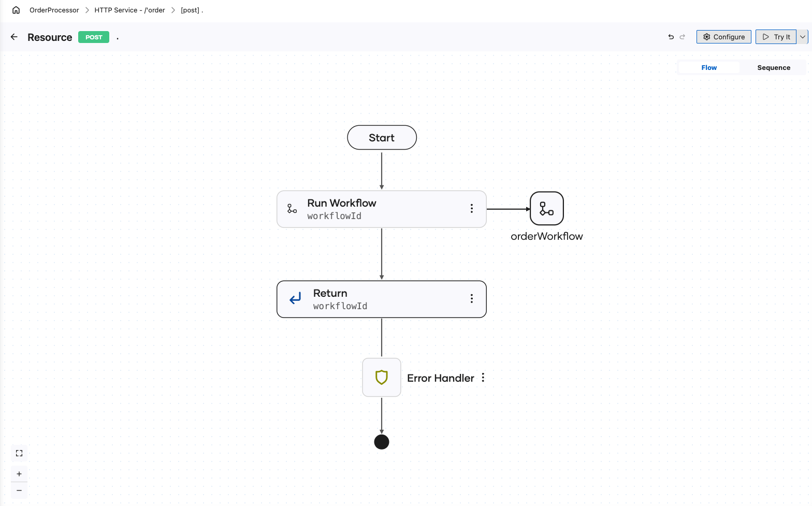The height and width of the screenshot is (506, 812).
Task: Click the home icon in the breadcrumb
Action: click(x=16, y=10)
